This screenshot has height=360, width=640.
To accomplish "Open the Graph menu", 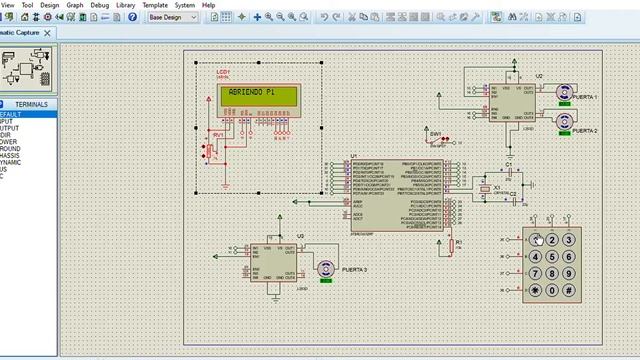I will pyautogui.click(x=75, y=5).
